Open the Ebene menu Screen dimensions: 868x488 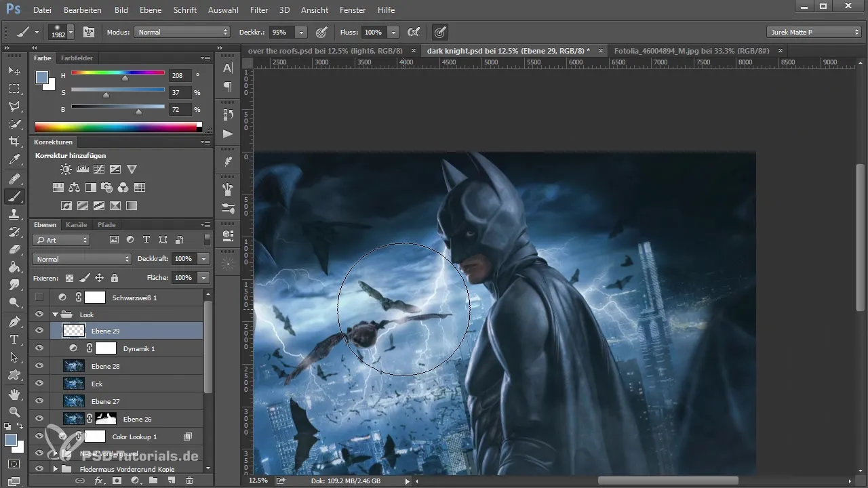pyautogui.click(x=151, y=10)
